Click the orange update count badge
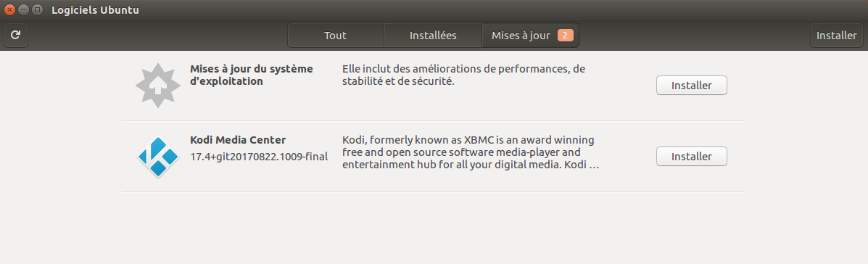 point(565,36)
